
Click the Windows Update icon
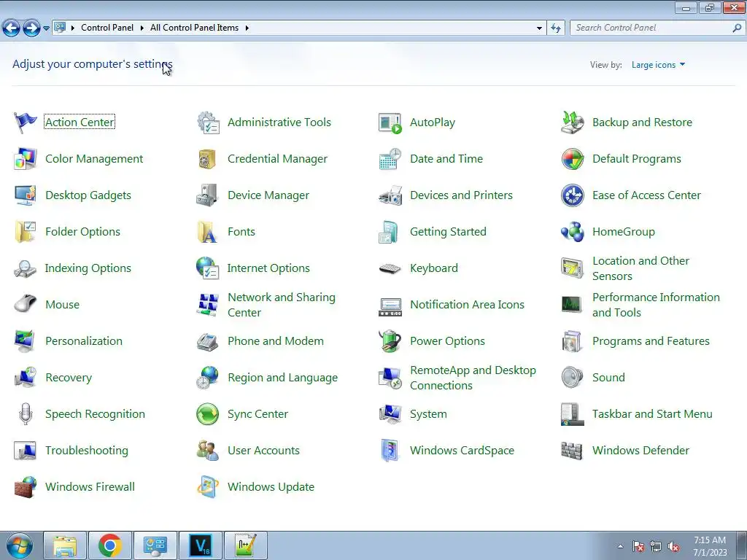pyautogui.click(x=208, y=486)
